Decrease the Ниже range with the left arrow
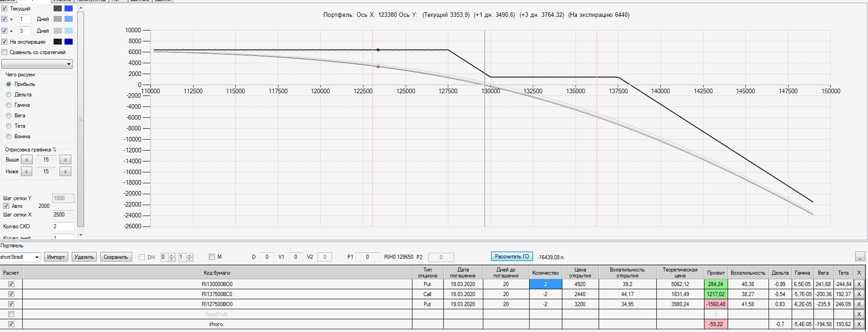 coord(27,171)
